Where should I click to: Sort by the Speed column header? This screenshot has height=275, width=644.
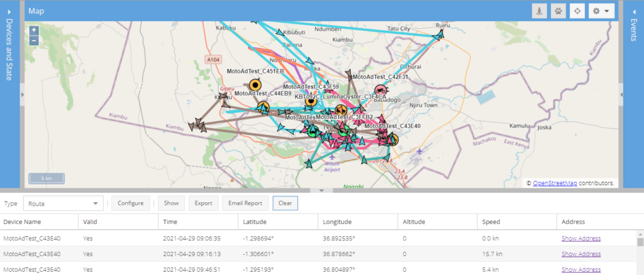[x=491, y=222]
